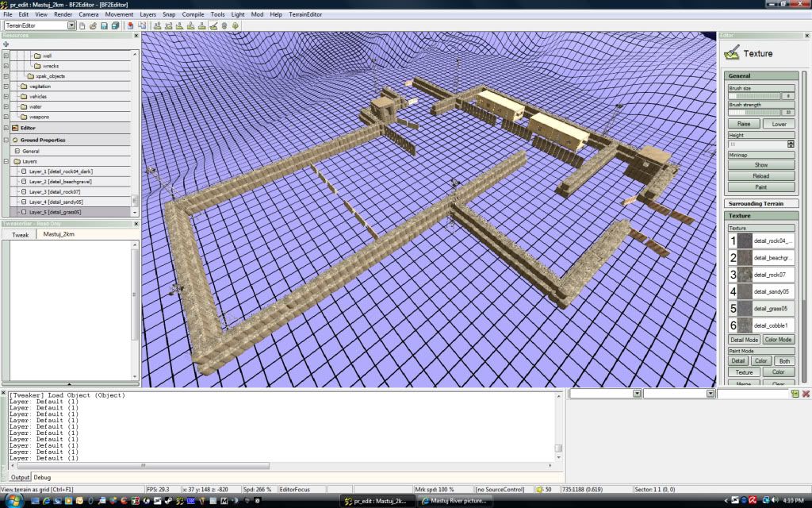812x508 pixels.
Task: Click the Save All toolbar icon
Action: coord(115,25)
